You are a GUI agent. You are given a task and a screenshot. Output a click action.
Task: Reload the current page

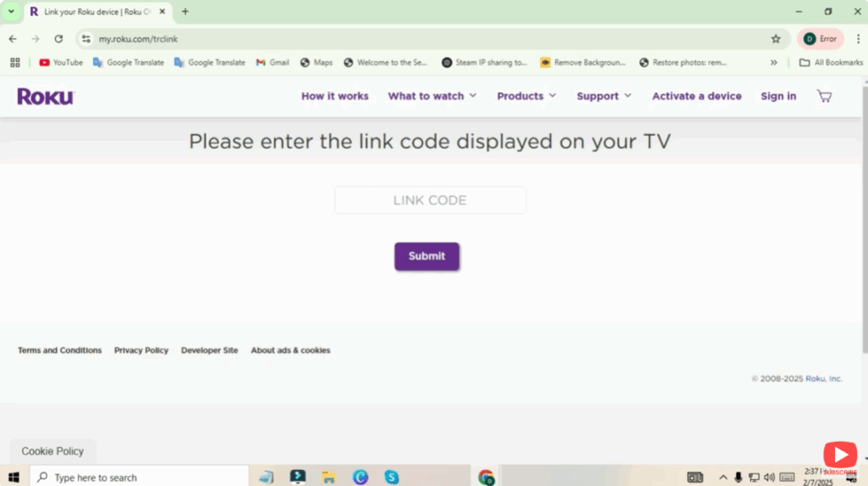pyautogui.click(x=58, y=39)
